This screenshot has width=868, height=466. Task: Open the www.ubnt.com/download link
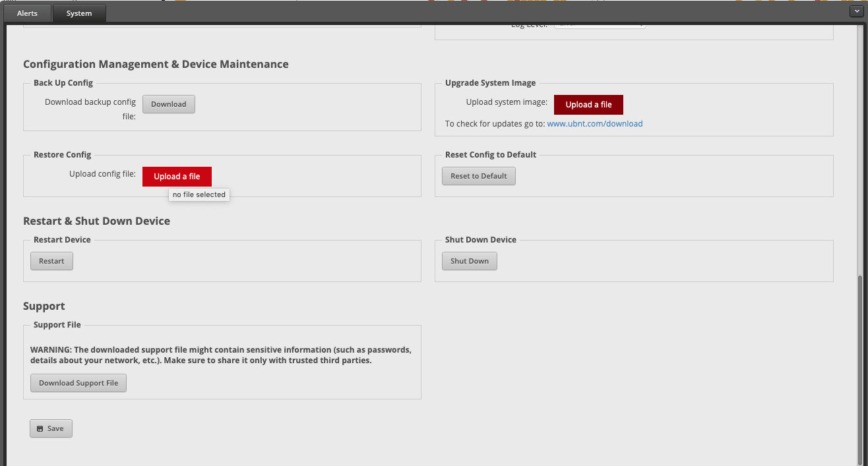click(x=594, y=124)
